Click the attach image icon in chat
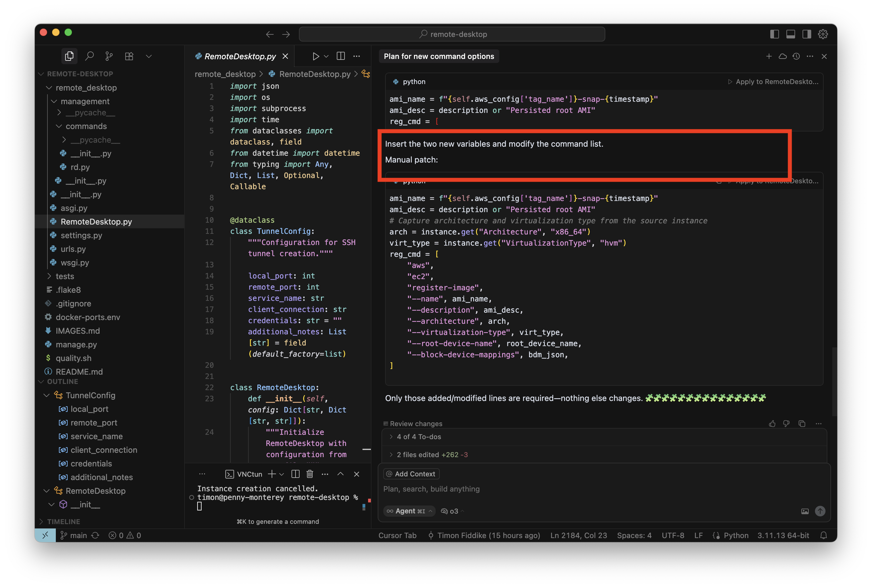This screenshot has width=872, height=588. coord(805,511)
